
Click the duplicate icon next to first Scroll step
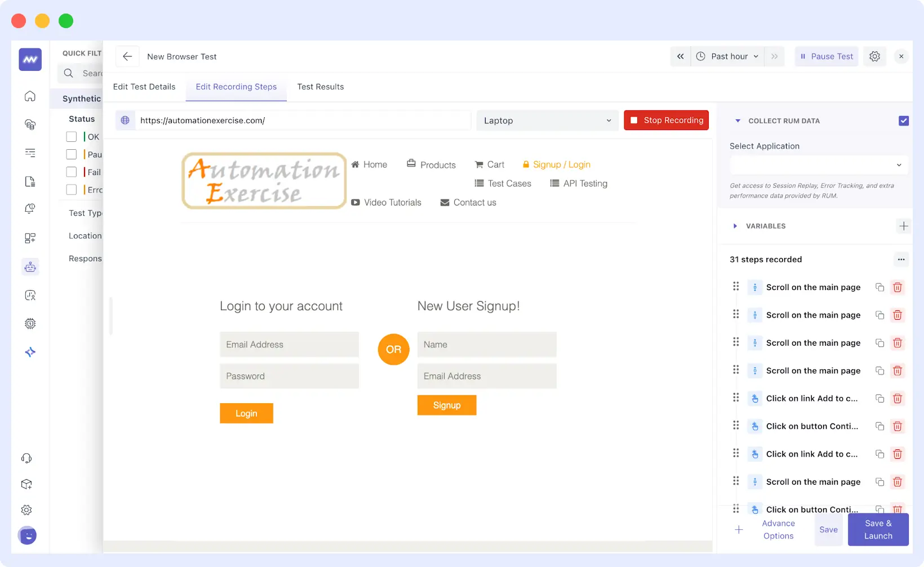[x=879, y=287]
